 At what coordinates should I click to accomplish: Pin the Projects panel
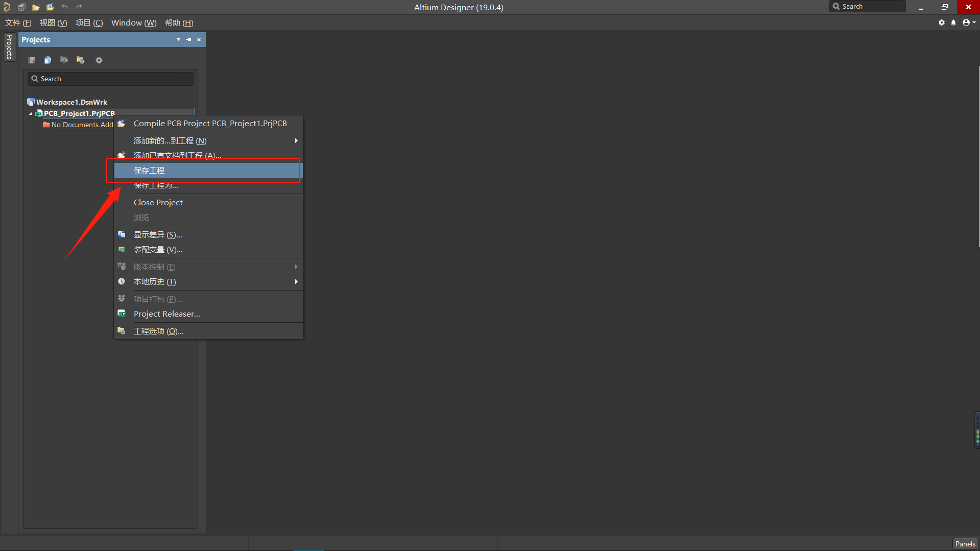pyautogui.click(x=189, y=40)
